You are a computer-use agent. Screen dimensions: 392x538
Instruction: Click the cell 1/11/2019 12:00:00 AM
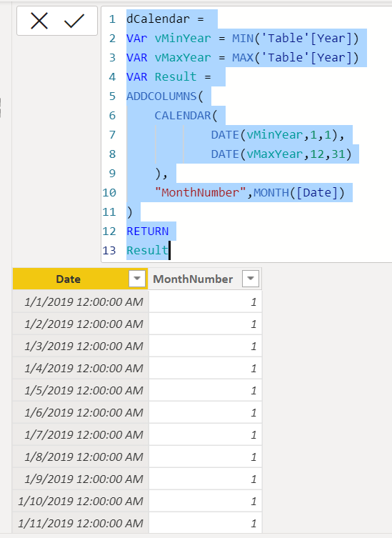tap(81, 523)
